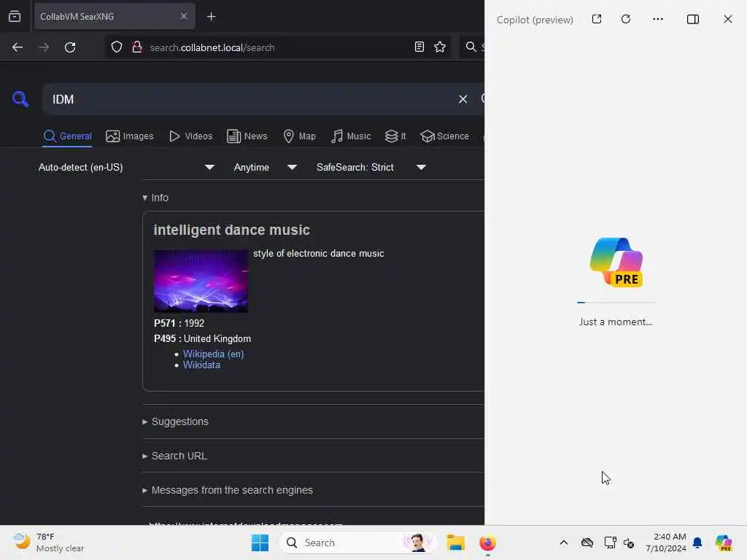The image size is (747, 560).
Task: Click the browser address bar URL
Action: pos(212,47)
